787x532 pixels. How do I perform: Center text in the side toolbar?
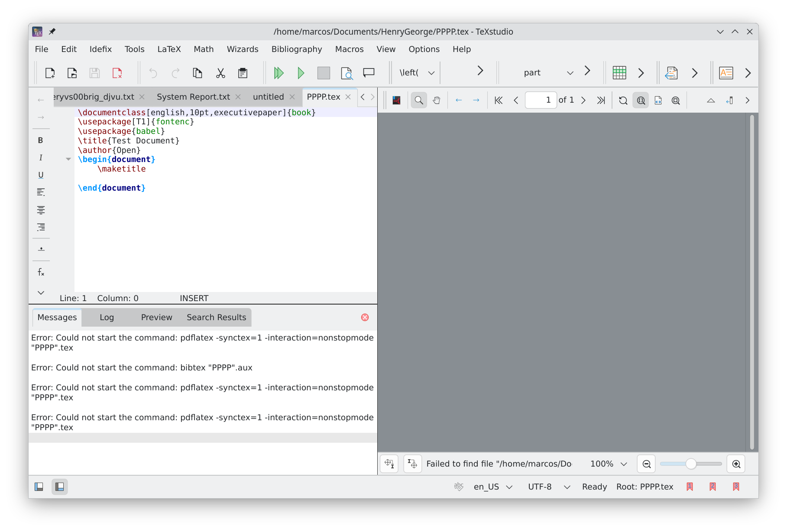point(41,210)
